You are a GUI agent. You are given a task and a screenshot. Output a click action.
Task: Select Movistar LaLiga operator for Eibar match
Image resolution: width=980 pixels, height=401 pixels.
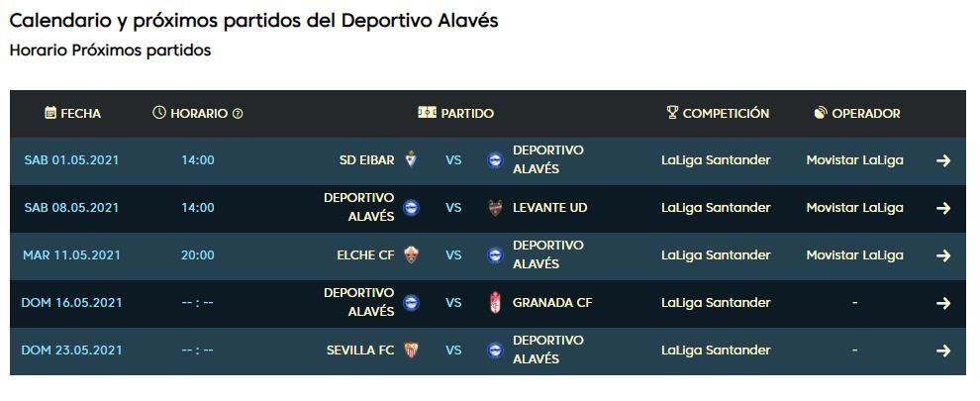point(854,160)
